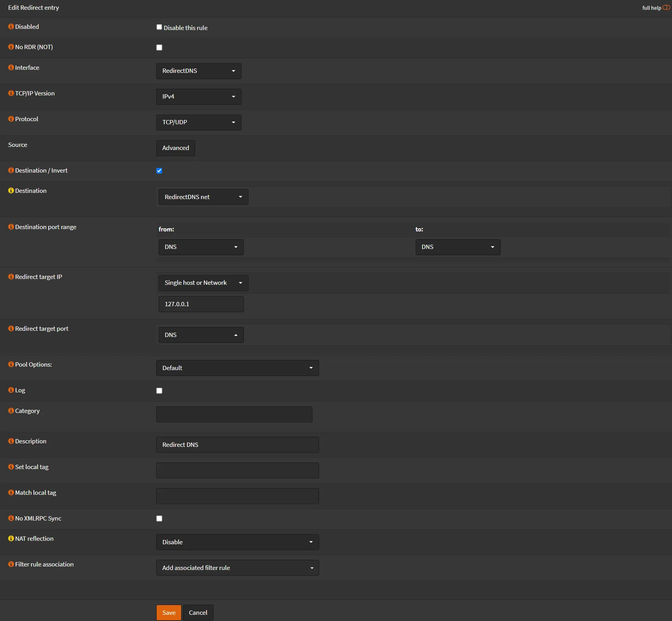Toggle the full help switch
This screenshot has height=621, width=672.
click(666, 8)
